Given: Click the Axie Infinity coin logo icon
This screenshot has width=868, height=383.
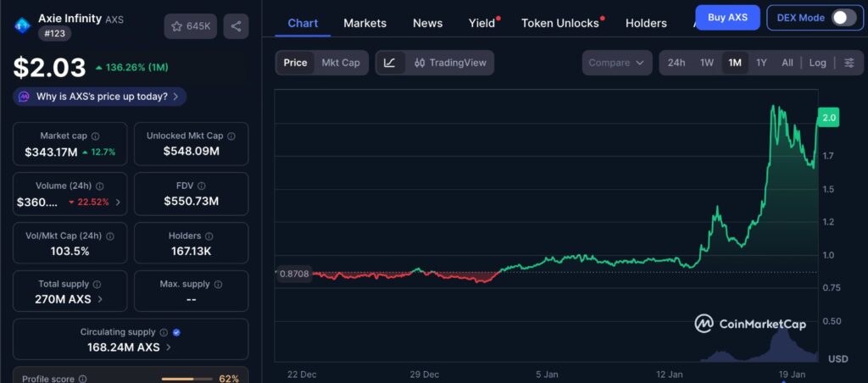Looking at the screenshot, I should [22, 25].
